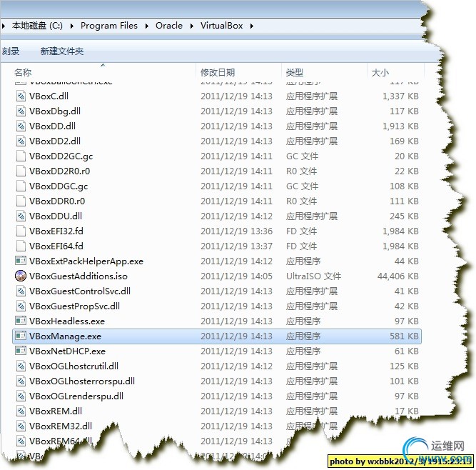Screen dimensions: 476x470
Task: Select the file name VBoxOGLrenderspu.dll
Action: point(76,396)
